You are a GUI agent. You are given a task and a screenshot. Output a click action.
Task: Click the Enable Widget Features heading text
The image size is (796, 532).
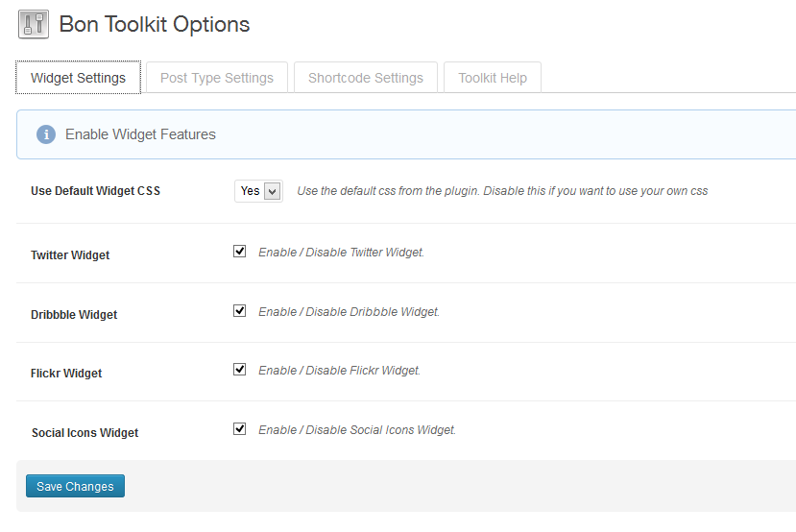(140, 134)
